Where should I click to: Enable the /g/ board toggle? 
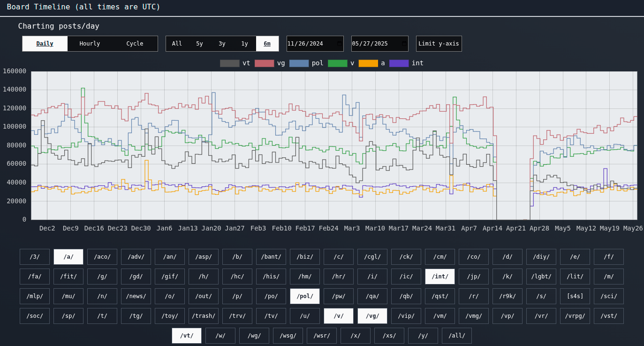click(102, 277)
